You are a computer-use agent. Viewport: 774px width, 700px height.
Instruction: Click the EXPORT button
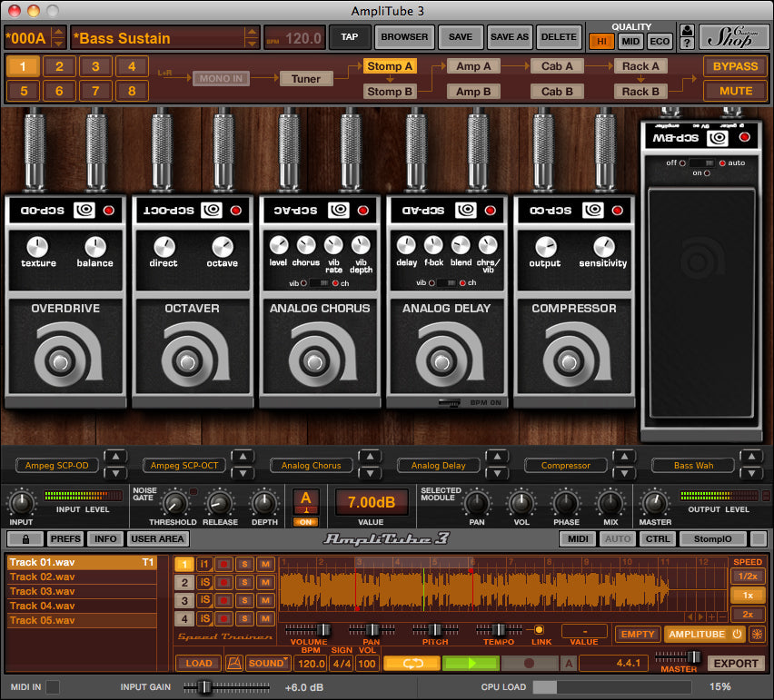coord(736,663)
